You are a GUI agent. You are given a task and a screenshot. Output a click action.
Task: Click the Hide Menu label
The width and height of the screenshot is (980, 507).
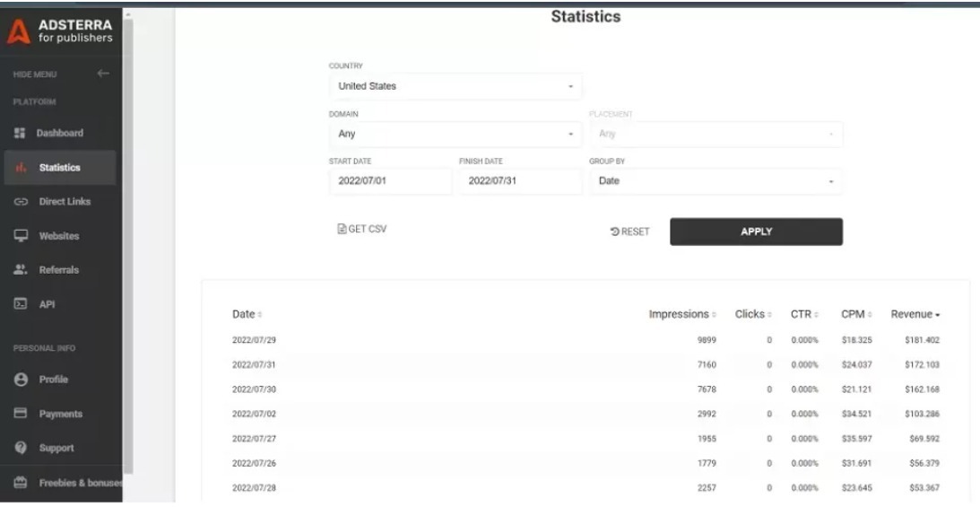34,74
